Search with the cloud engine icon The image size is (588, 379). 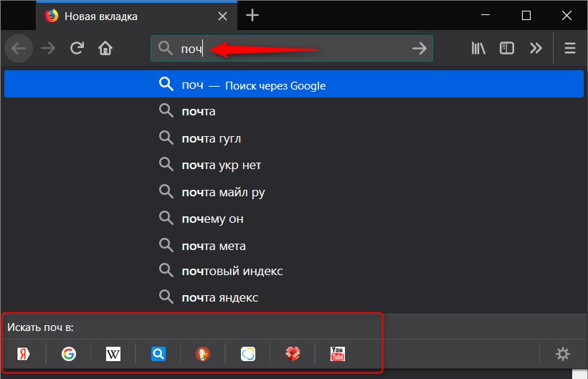pyautogui.click(x=248, y=354)
